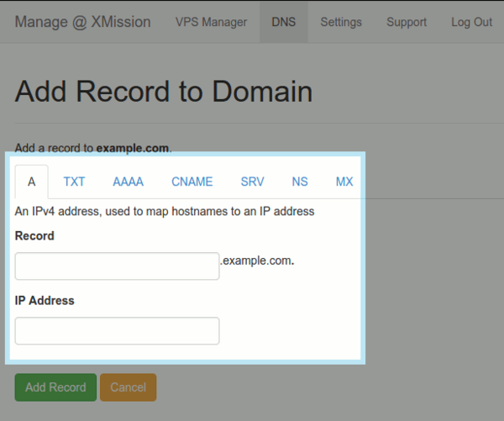The width and height of the screenshot is (504, 421).
Task: Click the IP Address field label
Action: point(45,300)
